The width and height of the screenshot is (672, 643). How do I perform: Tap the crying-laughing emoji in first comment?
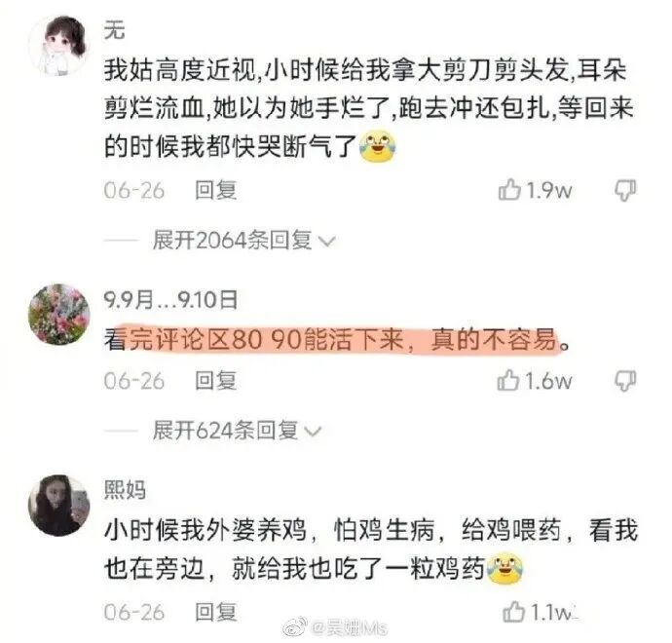click(x=377, y=147)
